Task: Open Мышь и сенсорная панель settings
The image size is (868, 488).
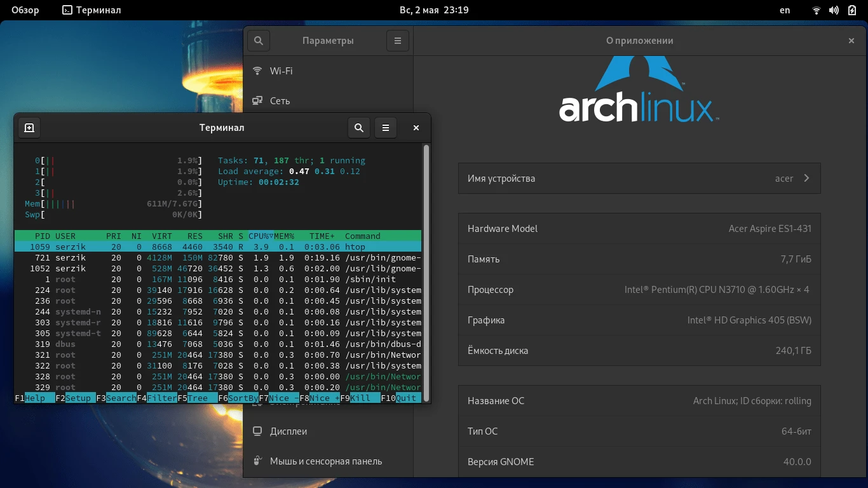Action: (x=325, y=461)
